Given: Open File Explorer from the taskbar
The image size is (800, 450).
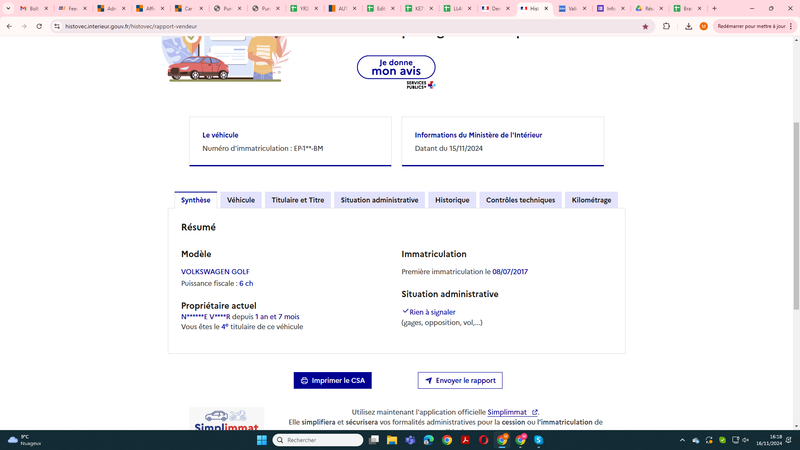Looking at the screenshot, I should (392, 440).
